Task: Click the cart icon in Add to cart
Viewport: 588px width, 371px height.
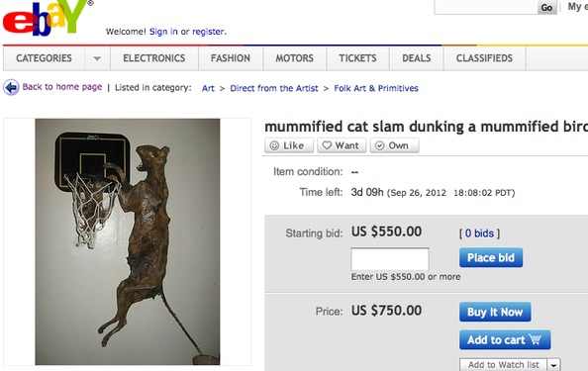Action: tap(536, 339)
